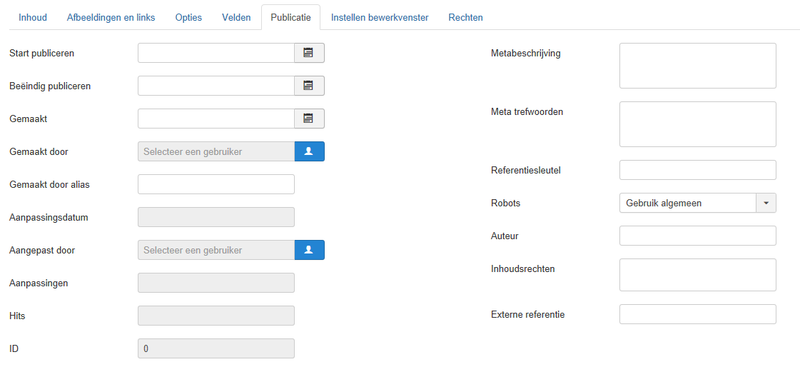Click the Meta trefwoorden label
The width and height of the screenshot is (800, 372).
pos(527,111)
